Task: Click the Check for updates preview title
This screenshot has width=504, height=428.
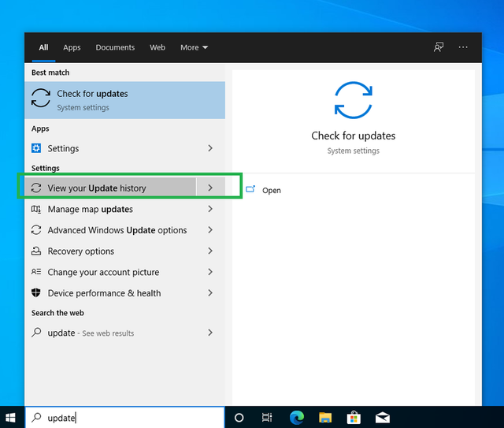Action: point(354,136)
